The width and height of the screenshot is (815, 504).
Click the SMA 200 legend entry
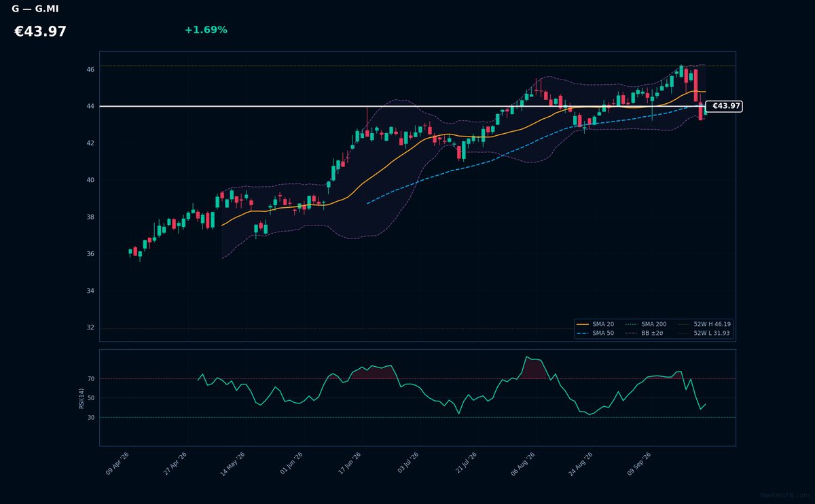[x=646, y=325]
